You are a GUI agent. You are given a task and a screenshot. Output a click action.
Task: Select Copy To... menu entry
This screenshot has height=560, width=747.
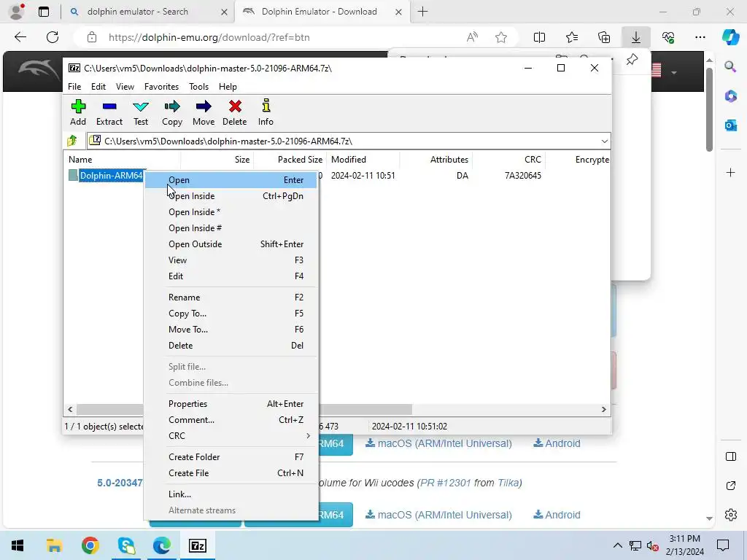pyautogui.click(x=231, y=314)
